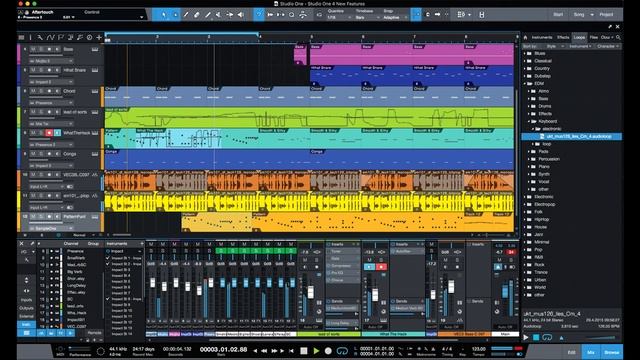Screen dimensions: 640x360
Task: Switch to the Cloud browser tab
Action: coord(606,37)
